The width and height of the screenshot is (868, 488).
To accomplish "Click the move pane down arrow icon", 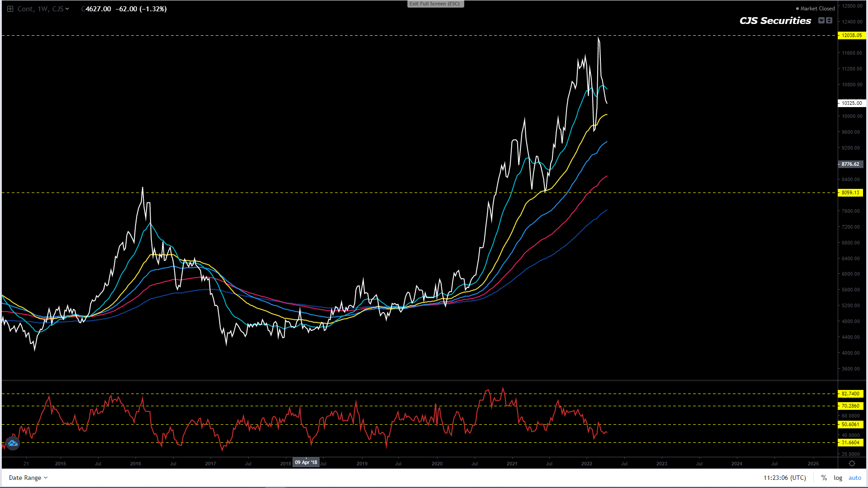I will (821, 20).
